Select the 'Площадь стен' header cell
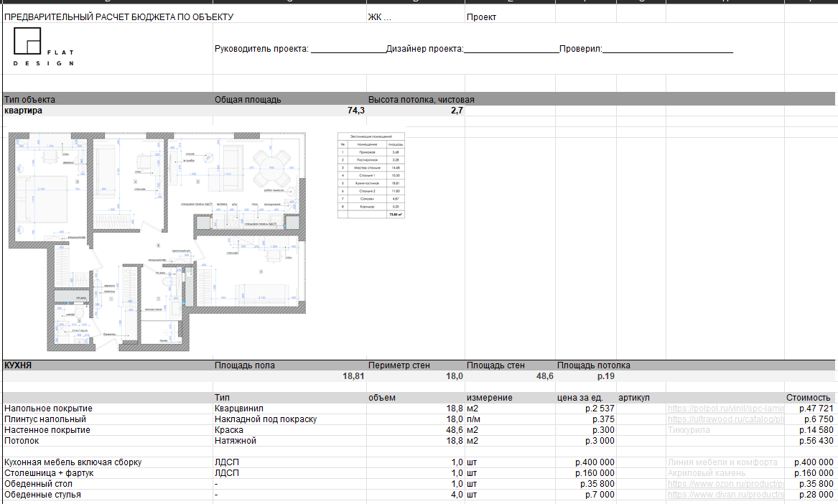 (x=495, y=365)
